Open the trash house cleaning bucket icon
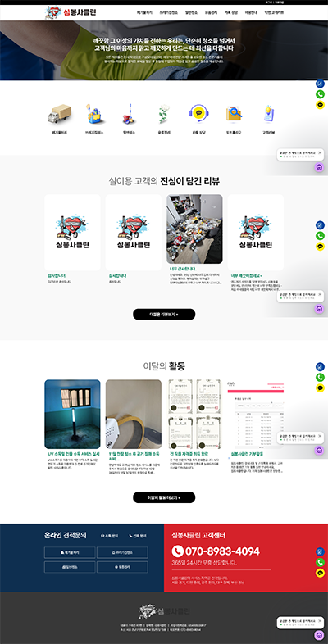The image size is (328, 644). tap(94, 114)
